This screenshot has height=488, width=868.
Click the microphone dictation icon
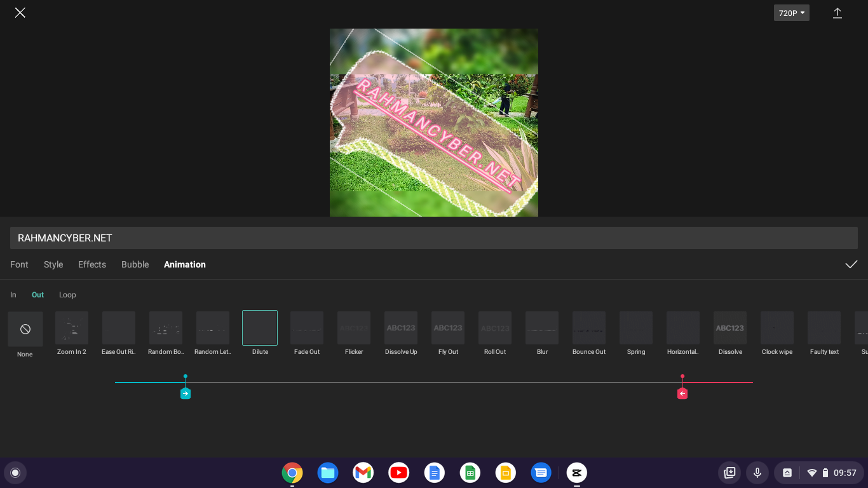pos(757,473)
